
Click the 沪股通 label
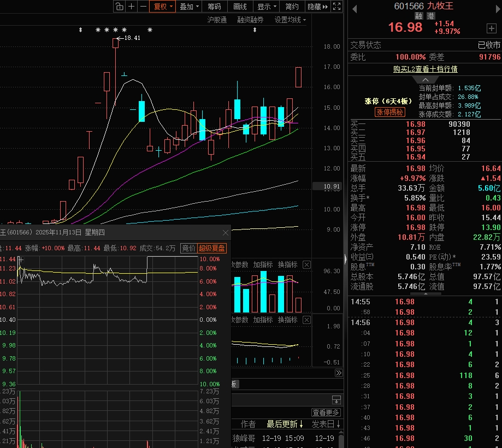[x=217, y=20]
